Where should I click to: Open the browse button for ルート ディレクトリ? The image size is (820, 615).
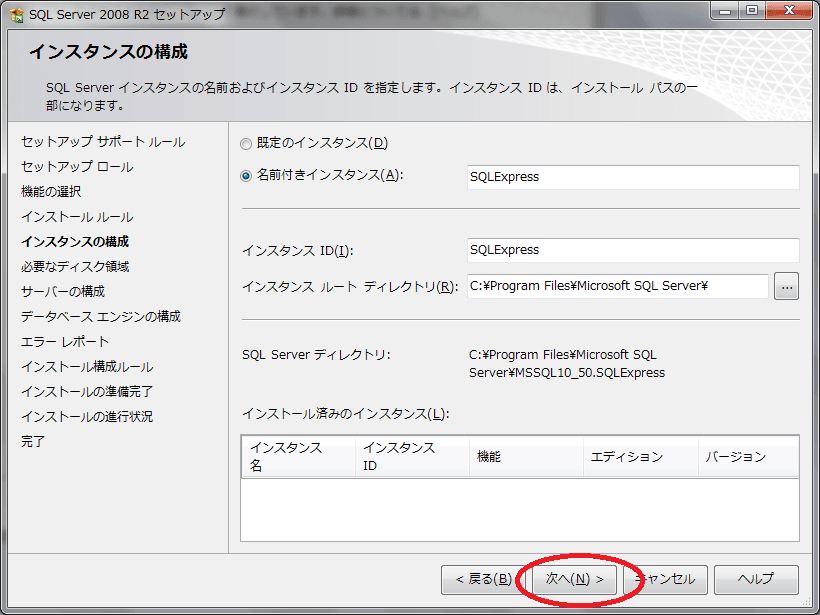click(x=786, y=286)
